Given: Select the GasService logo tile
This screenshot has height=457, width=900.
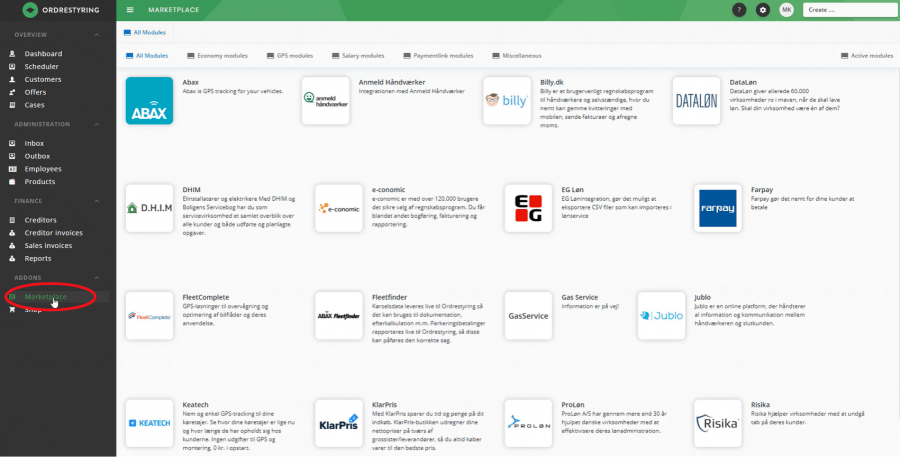Looking at the screenshot, I should (x=528, y=316).
